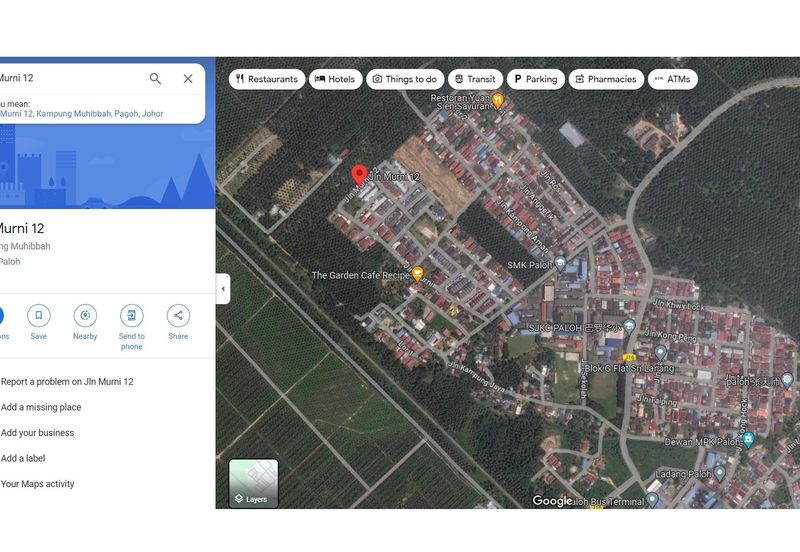
Task: Click the Send to phone icon
Action: point(132,316)
